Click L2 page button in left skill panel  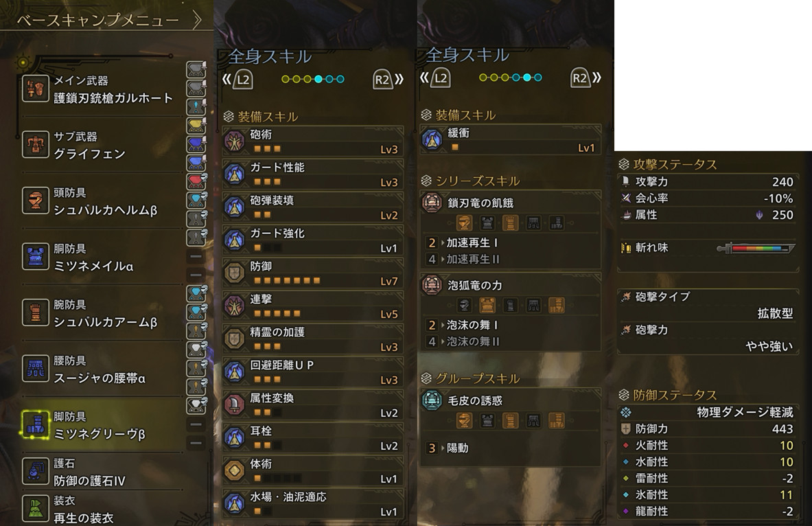(x=243, y=80)
